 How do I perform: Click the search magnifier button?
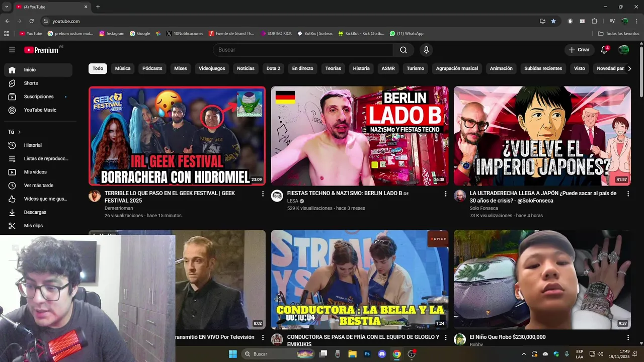pyautogui.click(x=404, y=50)
